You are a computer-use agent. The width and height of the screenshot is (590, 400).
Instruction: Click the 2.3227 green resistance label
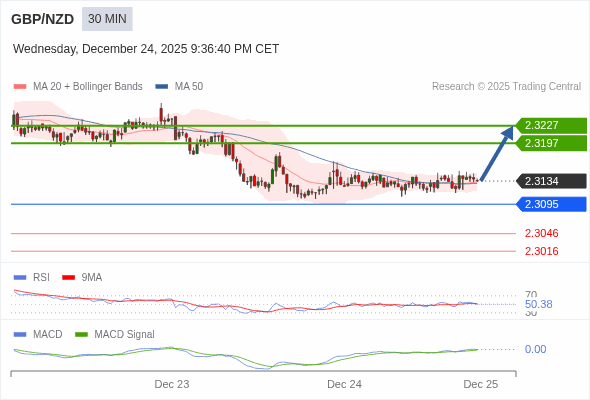tap(551, 125)
